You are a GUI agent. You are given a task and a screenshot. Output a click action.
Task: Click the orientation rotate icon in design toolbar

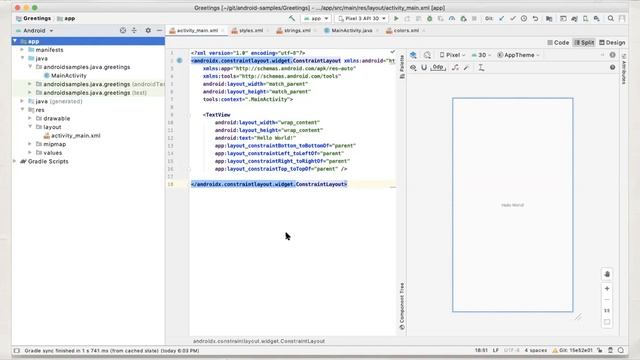[x=427, y=55]
